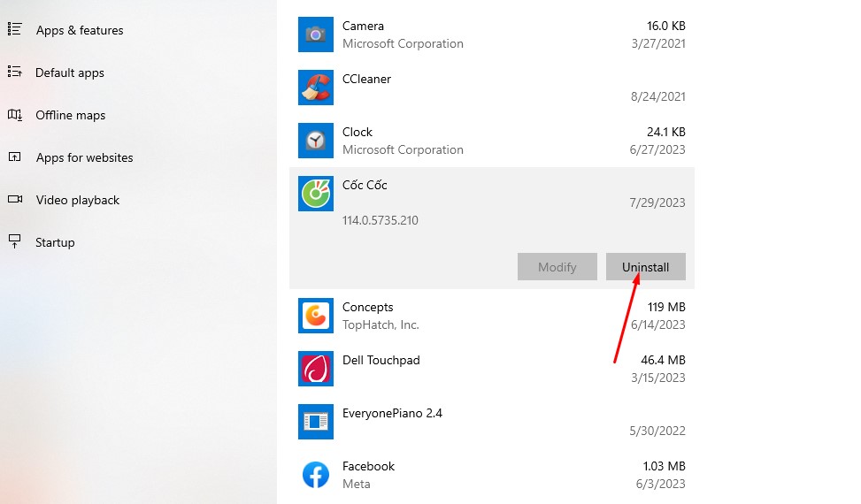The width and height of the screenshot is (861, 504).
Task: Click the Clock app icon
Action: tap(316, 141)
